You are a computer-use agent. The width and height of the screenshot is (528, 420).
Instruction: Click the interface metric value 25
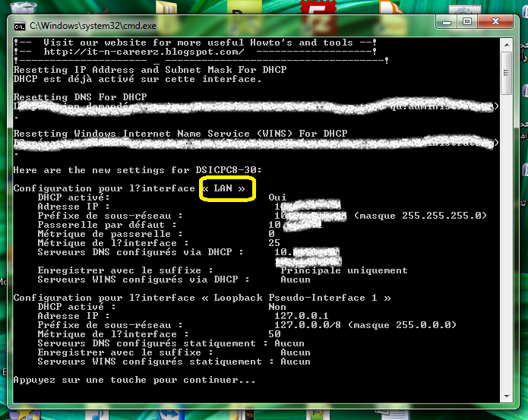coord(274,243)
